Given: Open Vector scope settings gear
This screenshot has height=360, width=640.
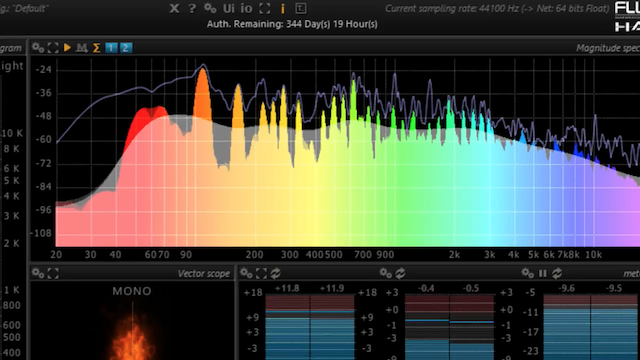Looking at the screenshot, I should [38, 273].
